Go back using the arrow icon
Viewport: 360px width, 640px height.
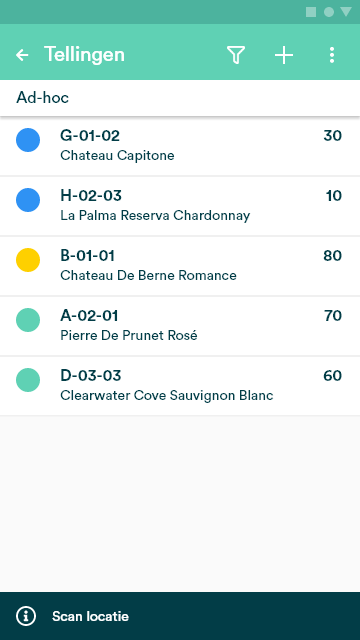pyautogui.click(x=22, y=55)
